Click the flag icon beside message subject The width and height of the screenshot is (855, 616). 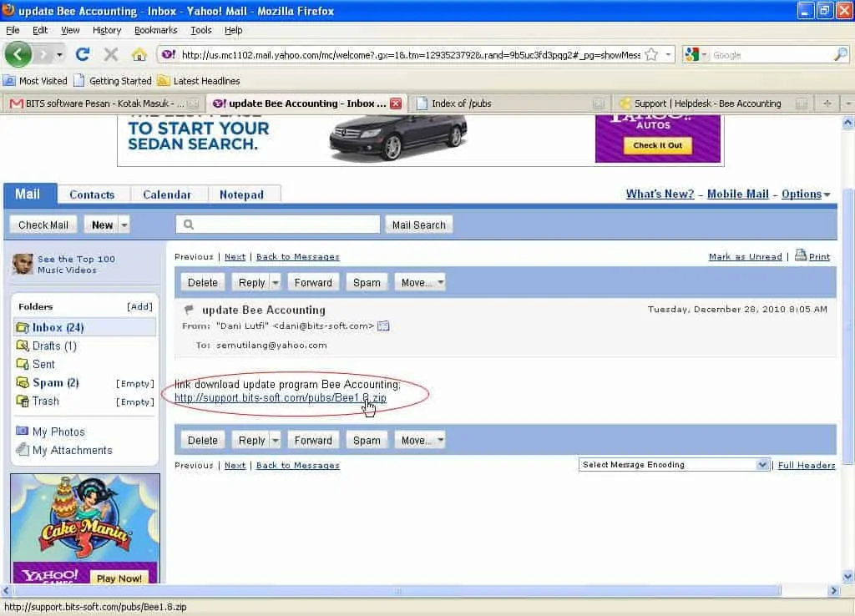pos(189,310)
